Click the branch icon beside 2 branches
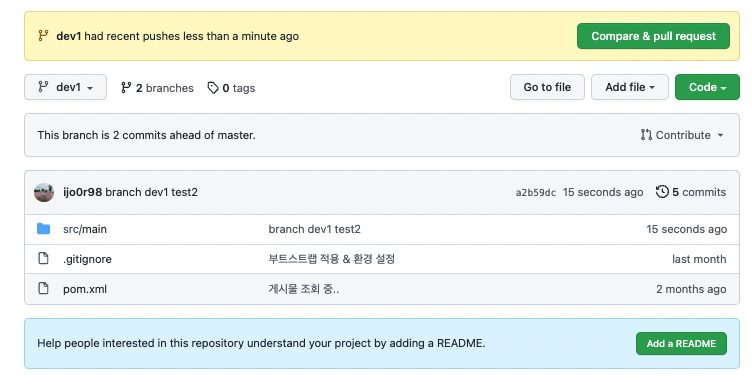 click(126, 87)
